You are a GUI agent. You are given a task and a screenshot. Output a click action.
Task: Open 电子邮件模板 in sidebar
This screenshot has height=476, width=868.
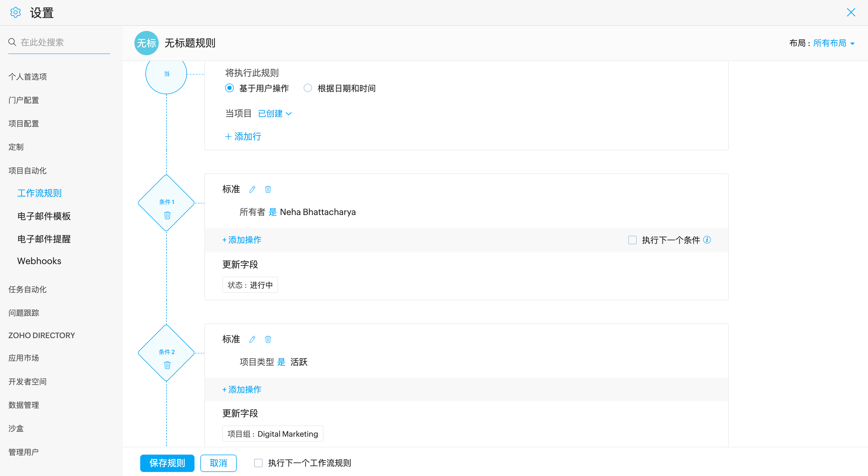(x=44, y=216)
